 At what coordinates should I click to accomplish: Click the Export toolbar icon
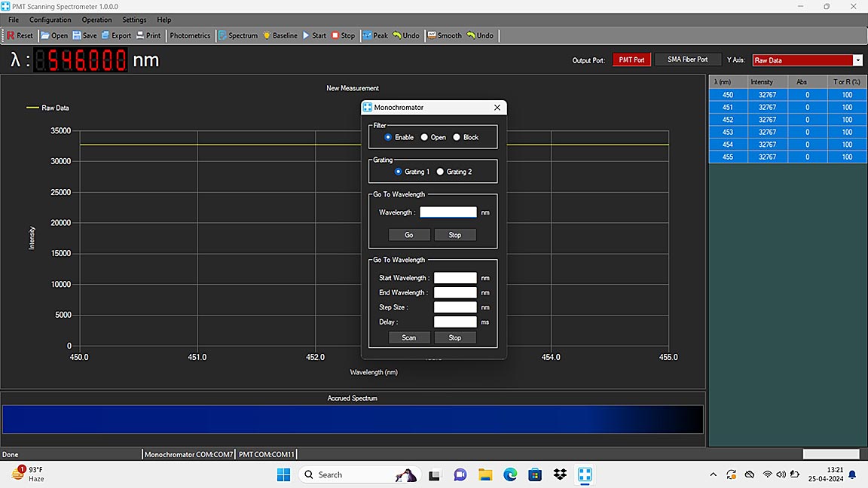105,35
